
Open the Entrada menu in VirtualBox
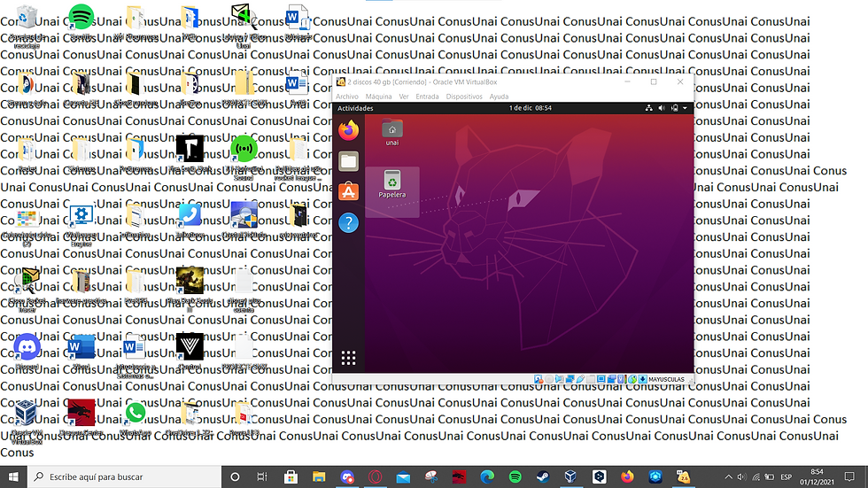click(427, 97)
